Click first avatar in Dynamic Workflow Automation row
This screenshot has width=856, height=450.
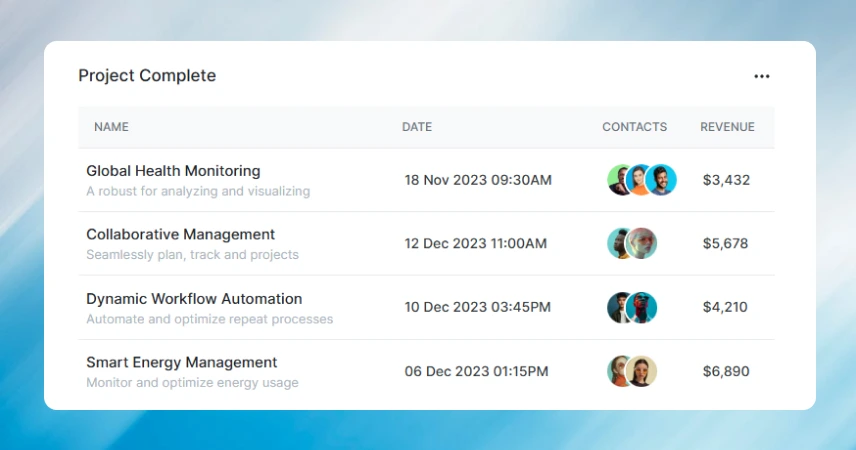(620, 308)
